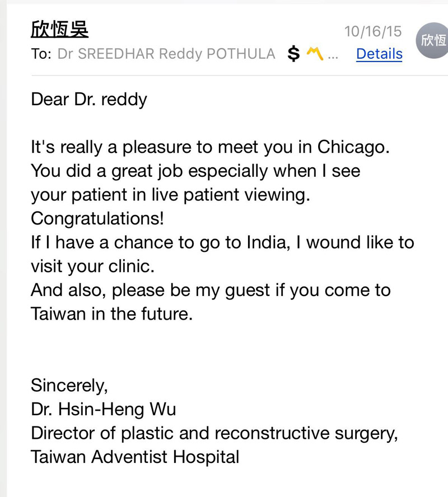Click the word "Congratulations!"
The image size is (448, 497).
[97, 218]
